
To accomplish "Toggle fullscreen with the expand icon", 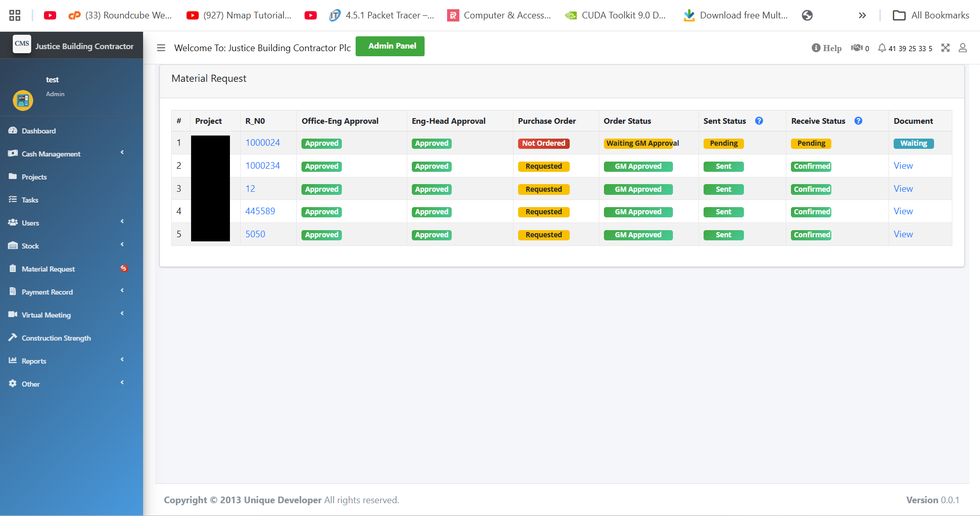I will coord(945,48).
